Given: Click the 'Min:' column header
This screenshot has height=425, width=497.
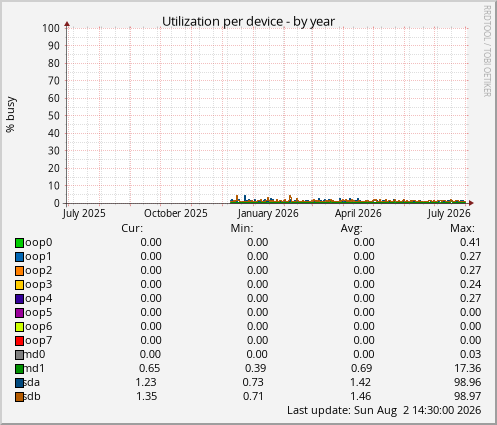Looking at the screenshot, I should 242,228.
